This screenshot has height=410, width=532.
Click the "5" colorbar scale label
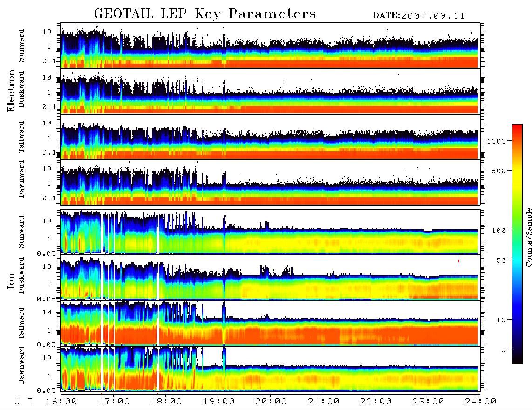[x=503, y=350]
